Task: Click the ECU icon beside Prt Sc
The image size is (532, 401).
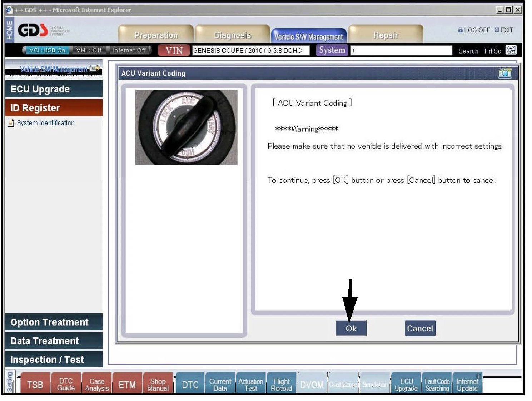Action: click(511, 50)
